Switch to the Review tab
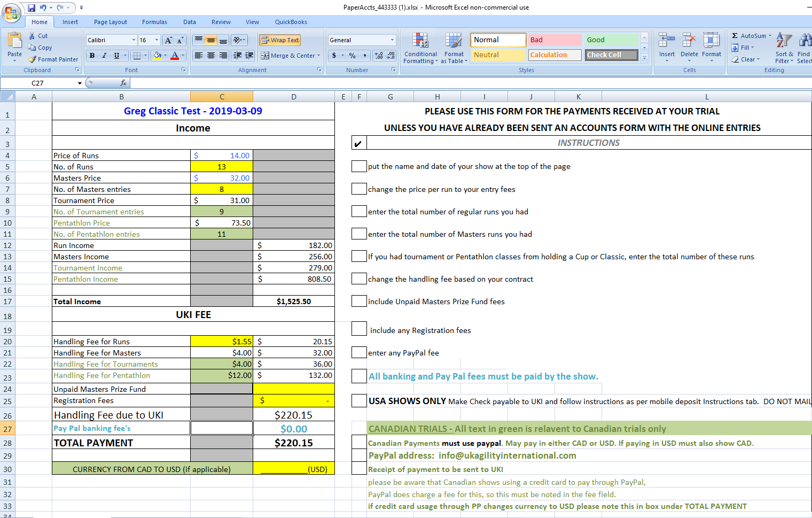The width and height of the screenshot is (812, 518). (x=221, y=22)
